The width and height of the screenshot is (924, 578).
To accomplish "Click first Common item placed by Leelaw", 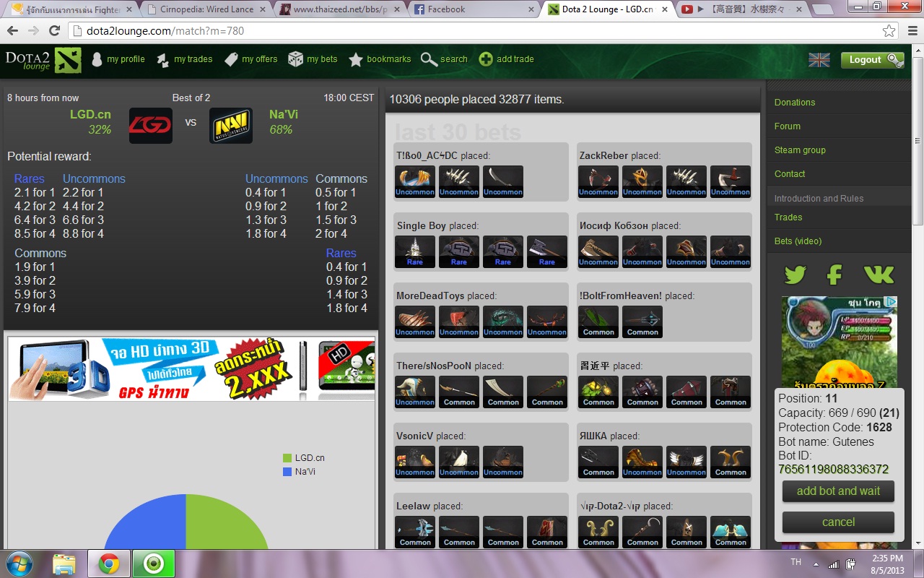I will coord(415,532).
